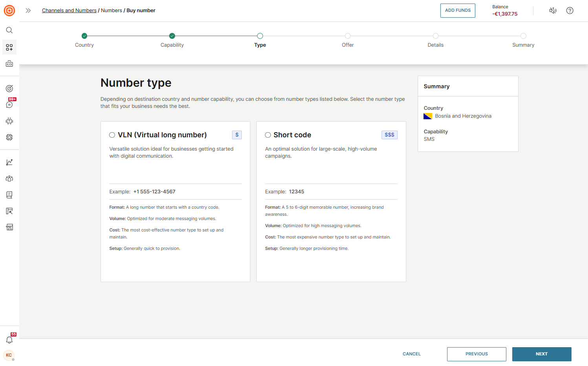Open the help question mark icon
The image size is (588, 366).
pyautogui.click(x=570, y=11)
